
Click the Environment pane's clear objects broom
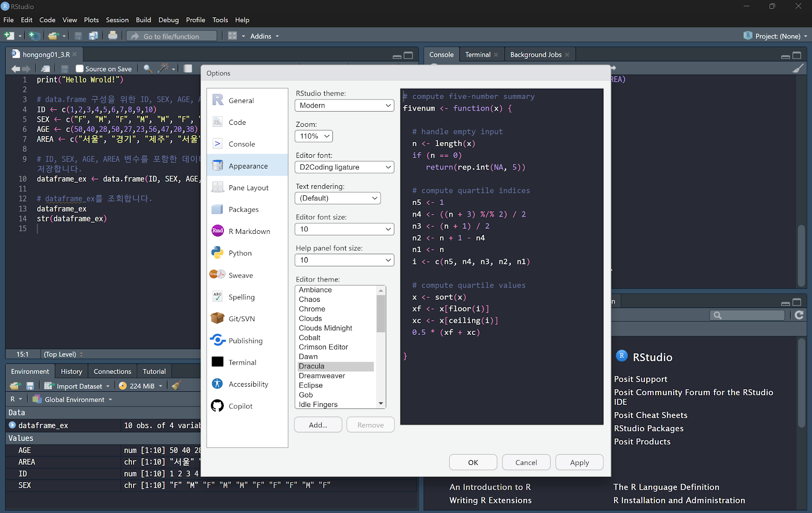coord(176,386)
